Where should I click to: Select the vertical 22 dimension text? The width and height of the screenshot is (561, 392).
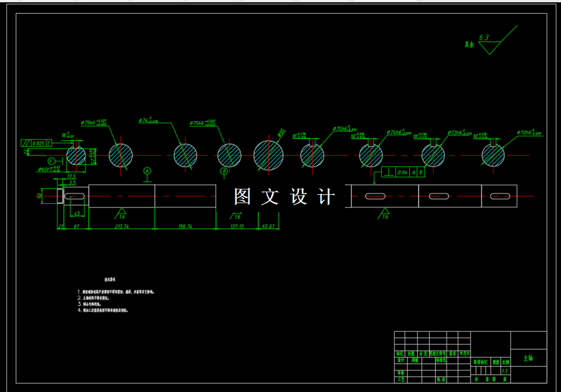25,151
